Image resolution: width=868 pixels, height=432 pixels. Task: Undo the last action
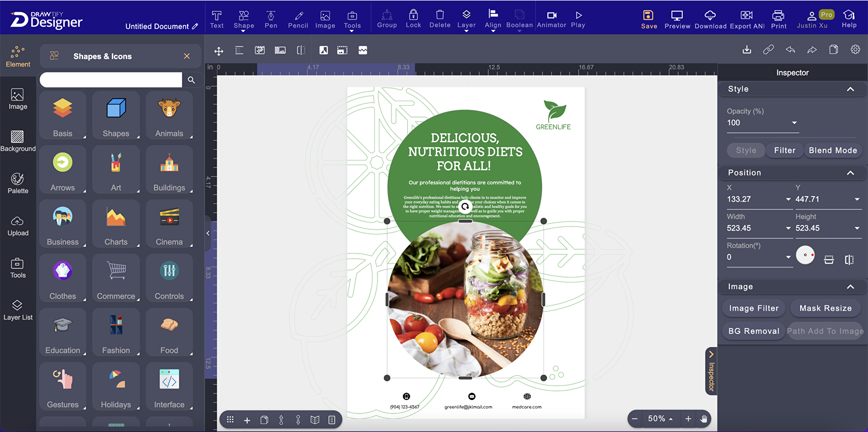point(790,49)
